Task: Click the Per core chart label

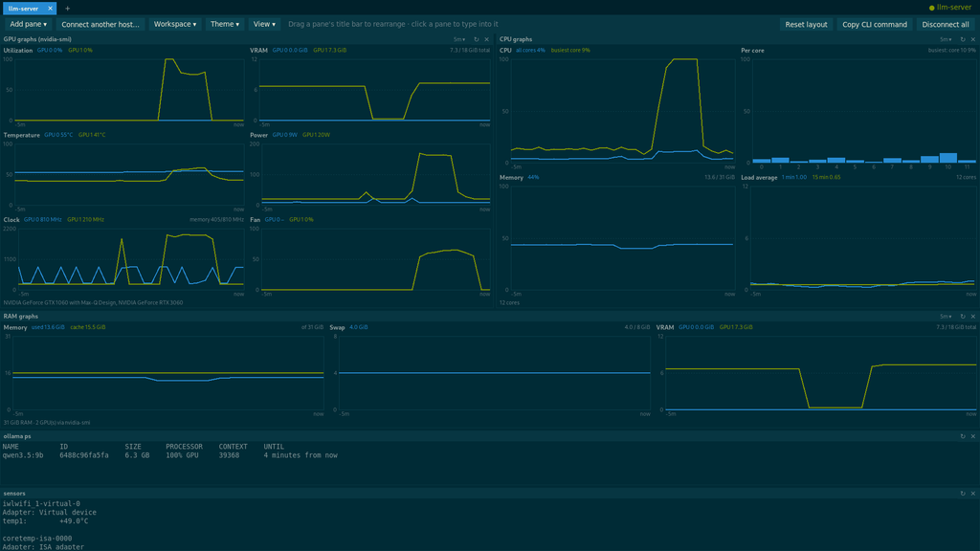Action: [752, 51]
